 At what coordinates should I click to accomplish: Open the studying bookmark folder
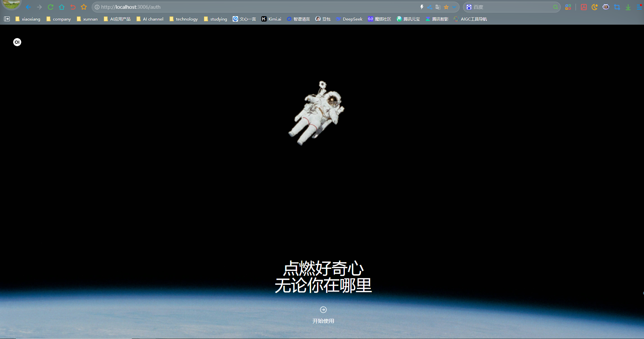[215, 19]
